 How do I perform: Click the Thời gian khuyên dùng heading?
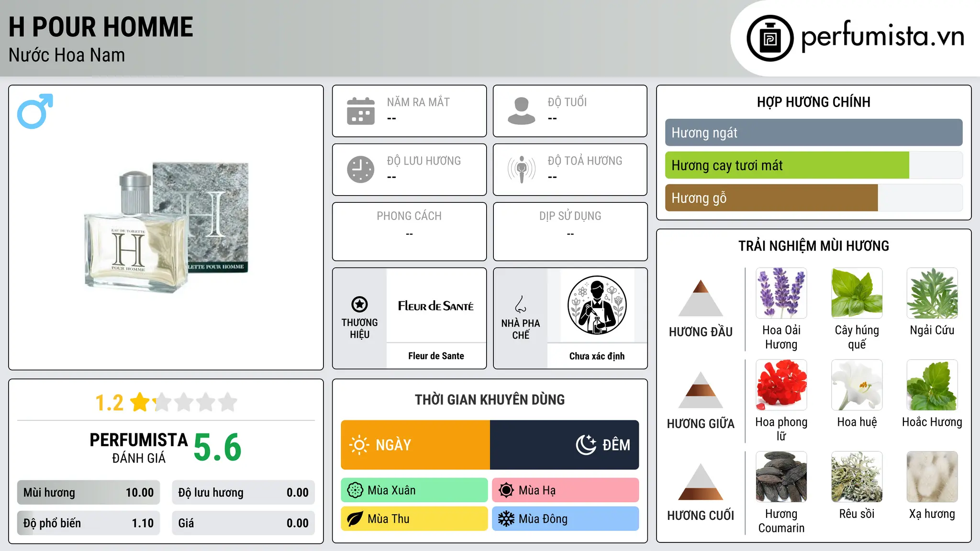click(x=490, y=399)
